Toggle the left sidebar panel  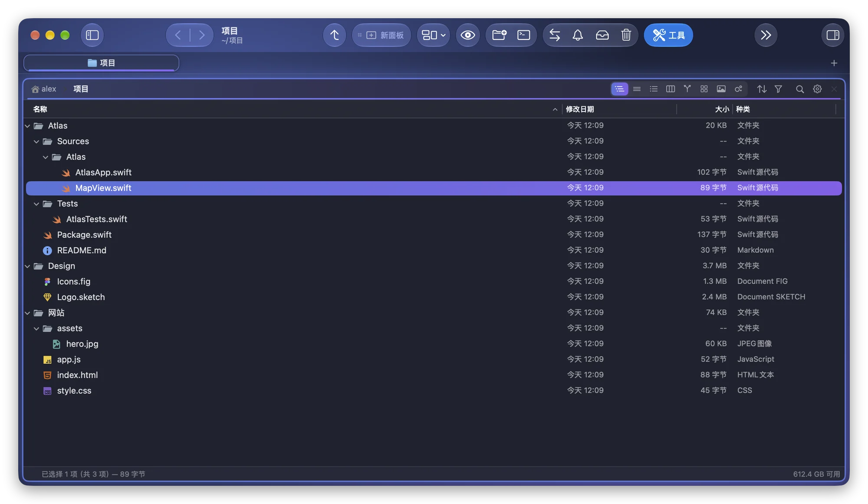click(92, 35)
